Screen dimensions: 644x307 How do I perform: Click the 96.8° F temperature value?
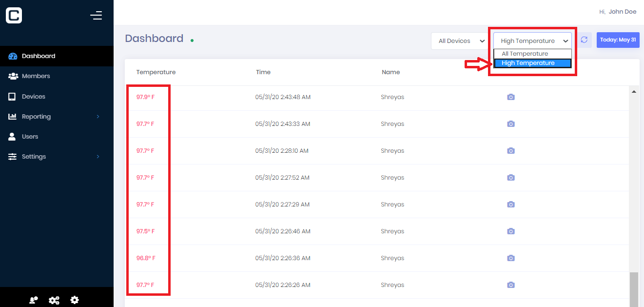(146, 258)
